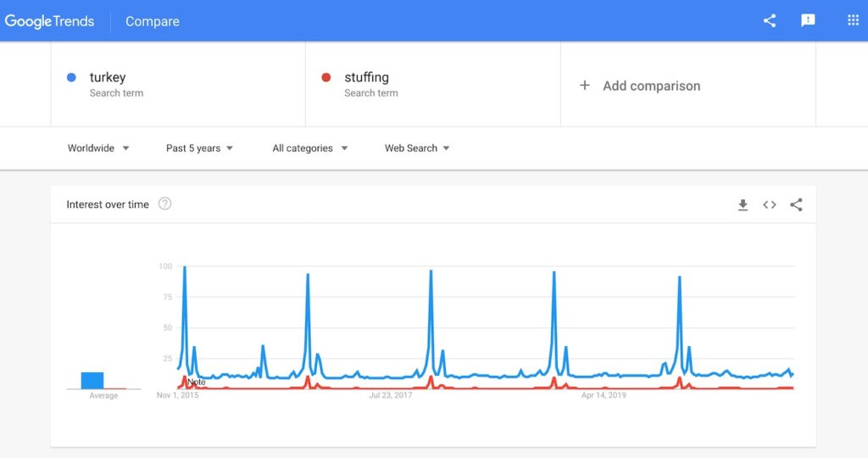This screenshot has height=458, width=868.
Task: Open the Past 5 years dropdown
Action: [199, 148]
